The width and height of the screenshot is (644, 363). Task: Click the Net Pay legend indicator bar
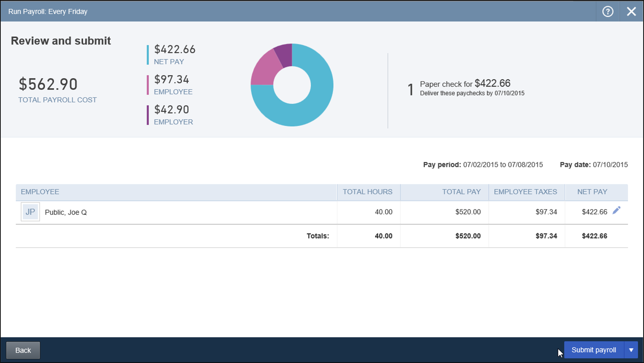click(148, 54)
